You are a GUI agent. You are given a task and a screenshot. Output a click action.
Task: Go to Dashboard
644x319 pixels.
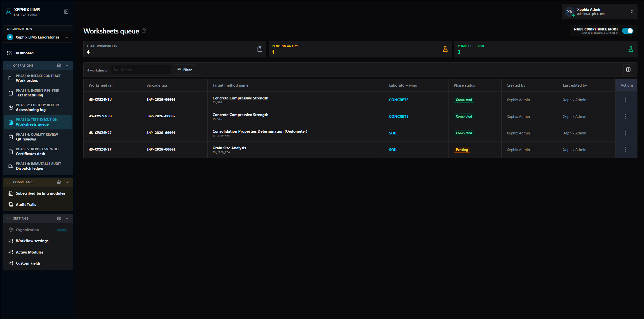pyautogui.click(x=38, y=53)
